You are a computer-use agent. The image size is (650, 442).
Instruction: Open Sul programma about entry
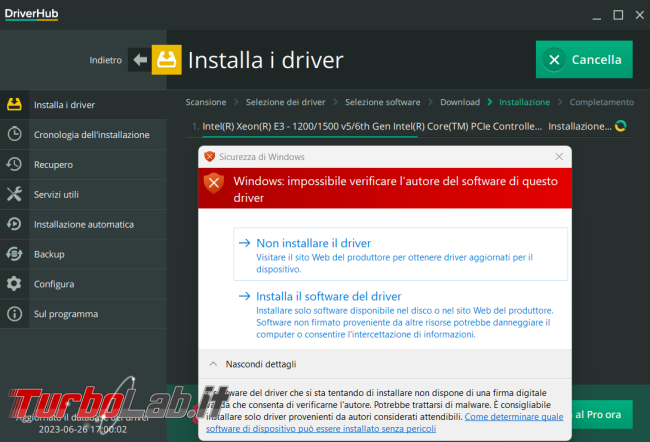83,313
